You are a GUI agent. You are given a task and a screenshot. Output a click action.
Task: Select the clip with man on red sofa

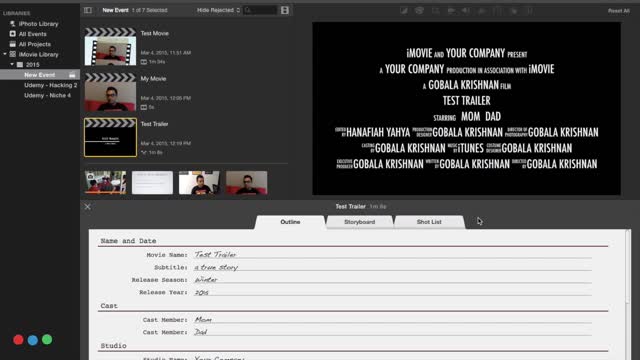point(247,182)
